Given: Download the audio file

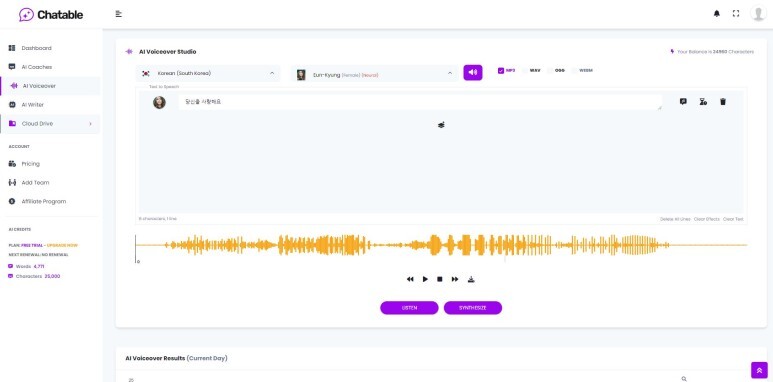Looking at the screenshot, I should [x=471, y=279].
